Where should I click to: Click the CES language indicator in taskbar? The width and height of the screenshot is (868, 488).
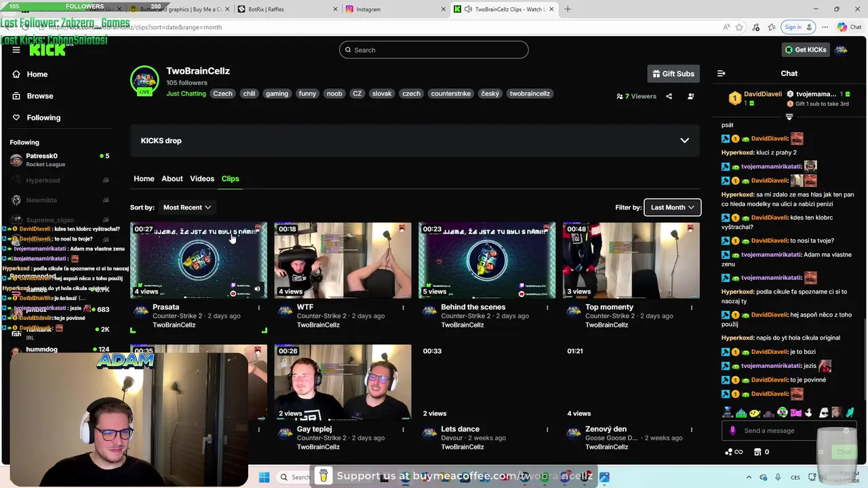point(795,477)
